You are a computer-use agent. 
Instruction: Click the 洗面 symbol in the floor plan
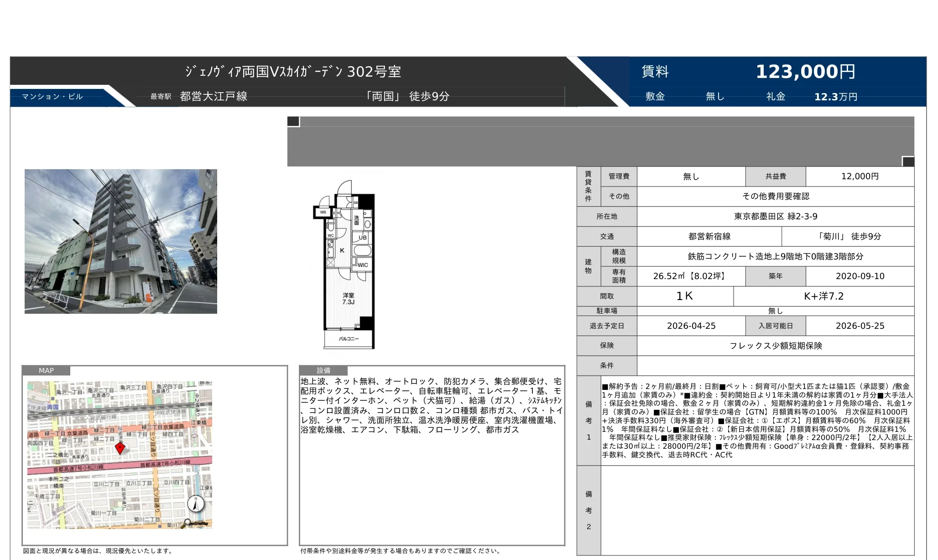[356, 219]
